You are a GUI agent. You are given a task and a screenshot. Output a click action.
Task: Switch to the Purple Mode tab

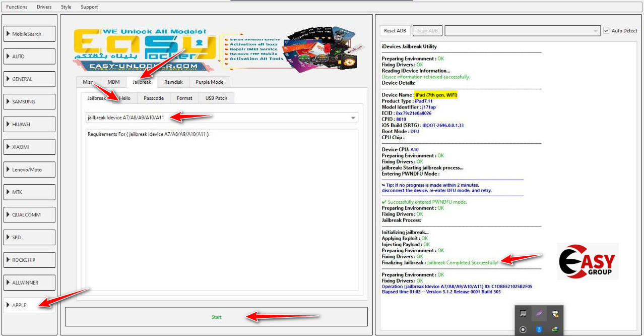pyautogui.click(x=210, y=82)
